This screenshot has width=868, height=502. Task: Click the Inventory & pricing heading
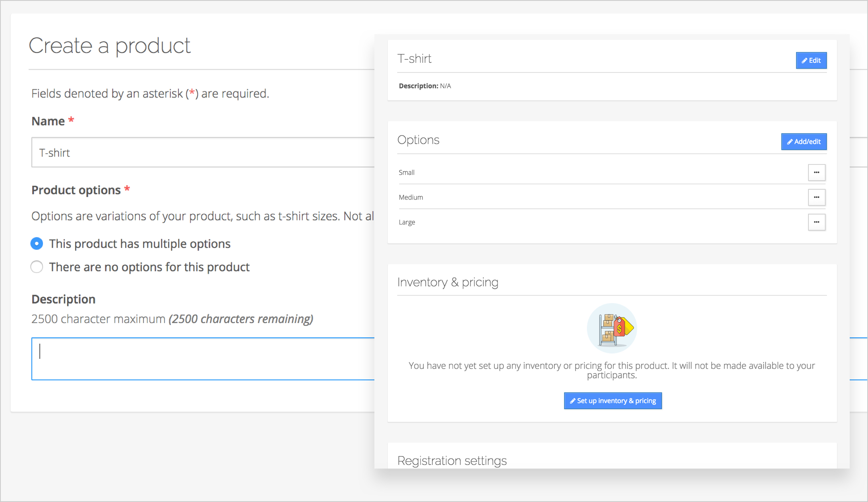(448, 282)
